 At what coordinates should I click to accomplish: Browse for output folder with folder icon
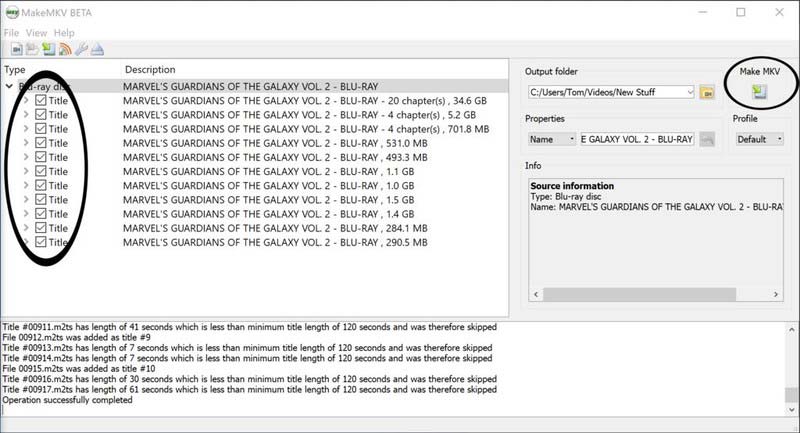707,93
